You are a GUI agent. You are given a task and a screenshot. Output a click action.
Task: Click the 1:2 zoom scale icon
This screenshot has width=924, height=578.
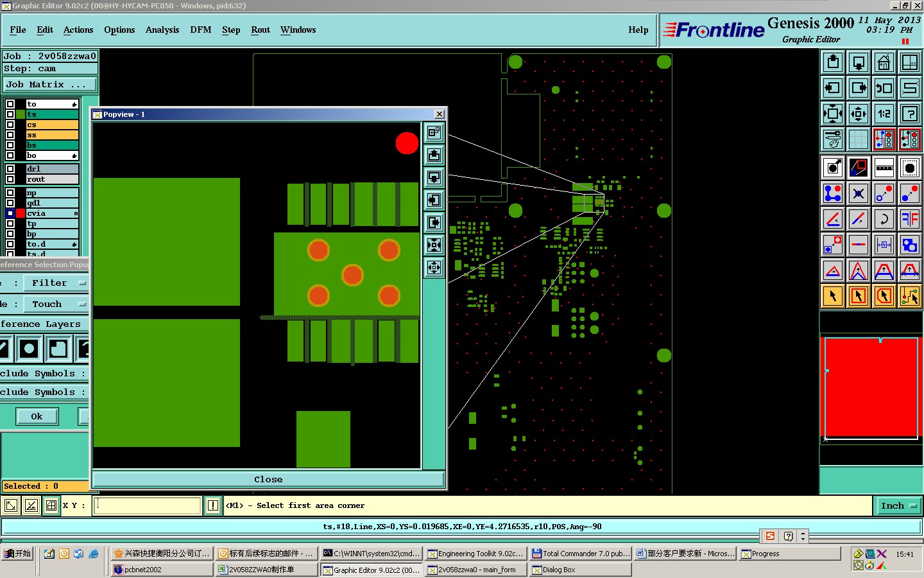click(884, 114)
